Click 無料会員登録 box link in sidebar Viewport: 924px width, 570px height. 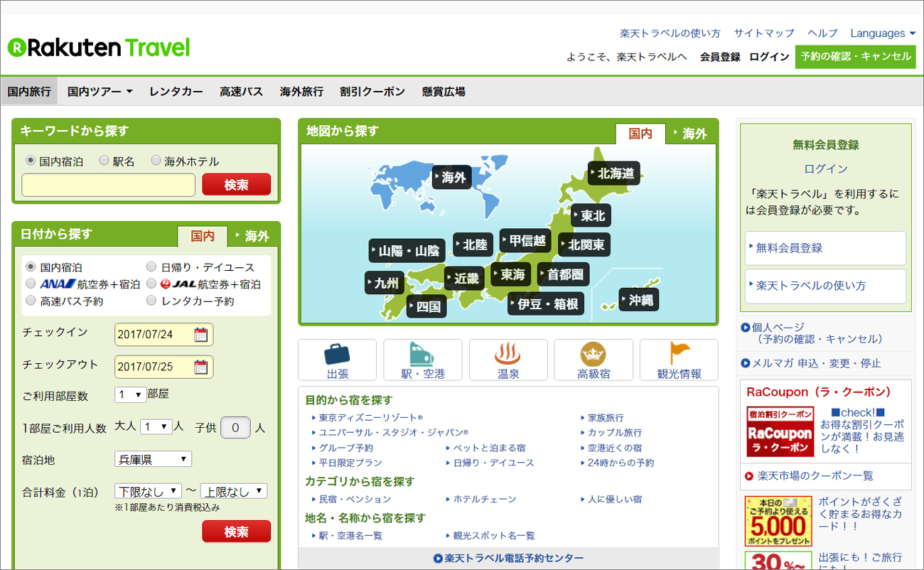825,248
